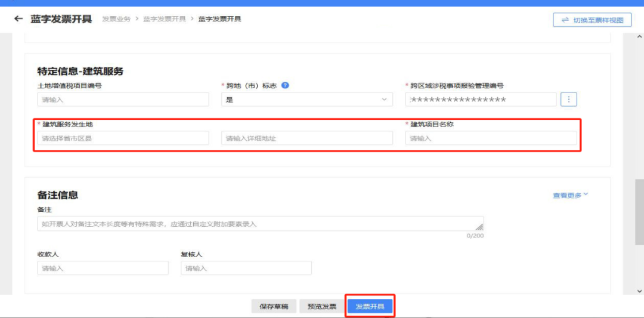644x318 pixels.
Task: Go back using the left arrow icon
Action: [x=18, y=19]
